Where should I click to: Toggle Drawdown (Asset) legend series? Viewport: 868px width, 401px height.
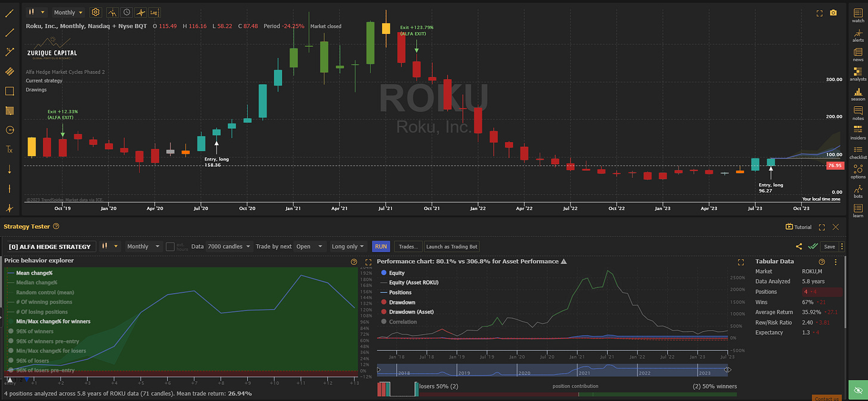click(x=407, y=311)
